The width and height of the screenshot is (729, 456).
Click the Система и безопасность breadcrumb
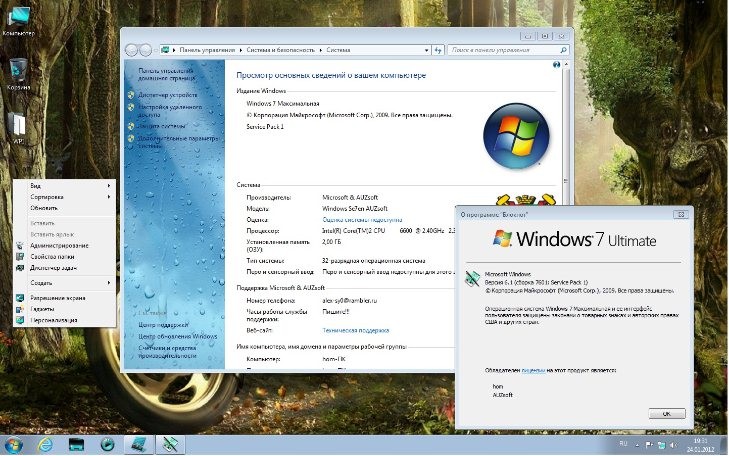(280, 50)
